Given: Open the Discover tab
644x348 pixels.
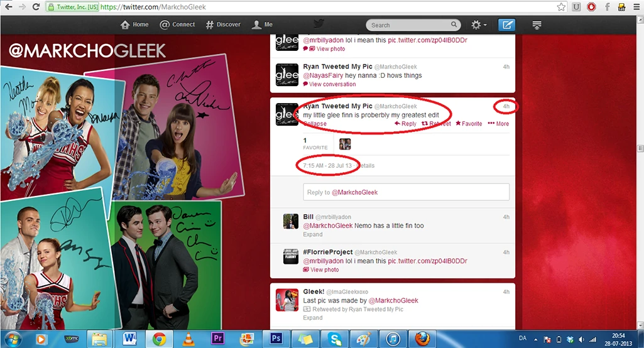Looking at the screenshot, I should click(x=223, y=24).
